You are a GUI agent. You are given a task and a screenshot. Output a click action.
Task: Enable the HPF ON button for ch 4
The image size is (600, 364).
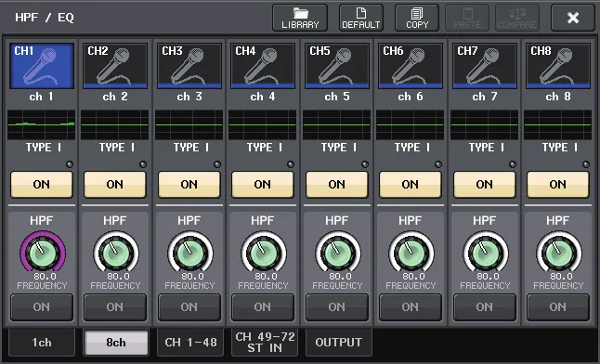(263, 307)
